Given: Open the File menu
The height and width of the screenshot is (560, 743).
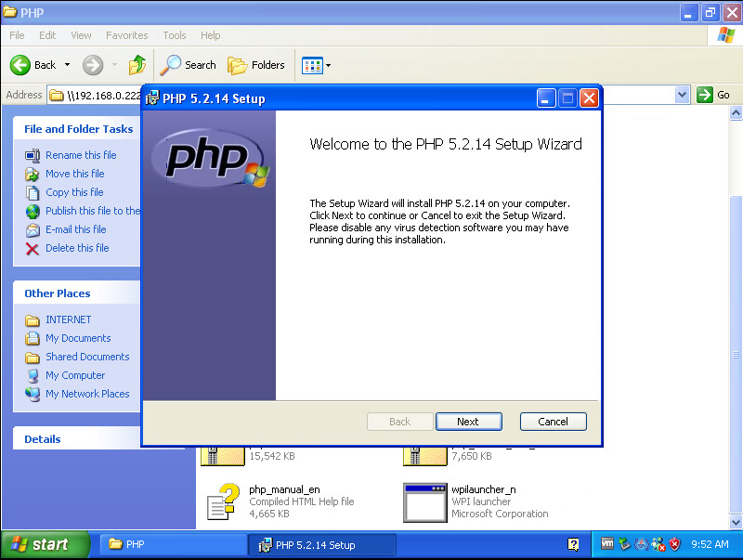Looking at the screenshot, I should [x=17, y=35].
